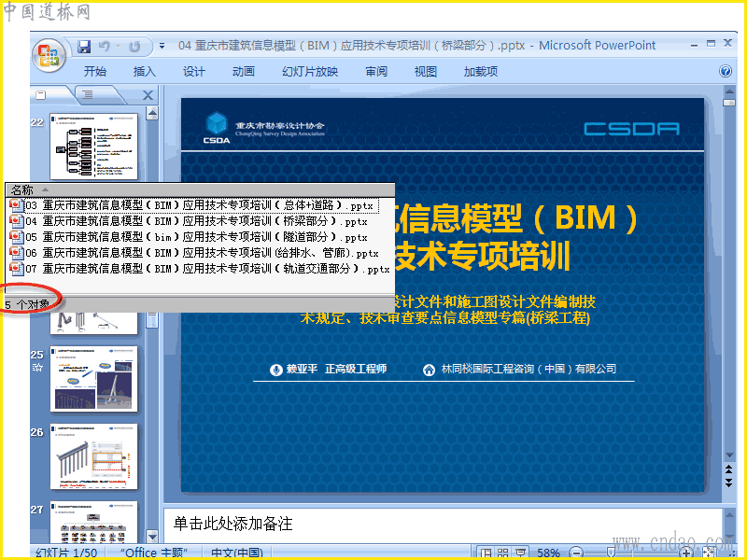Click the house icon beside company name
The height and width of the screenshot is (560, 747).
[430, 370]
